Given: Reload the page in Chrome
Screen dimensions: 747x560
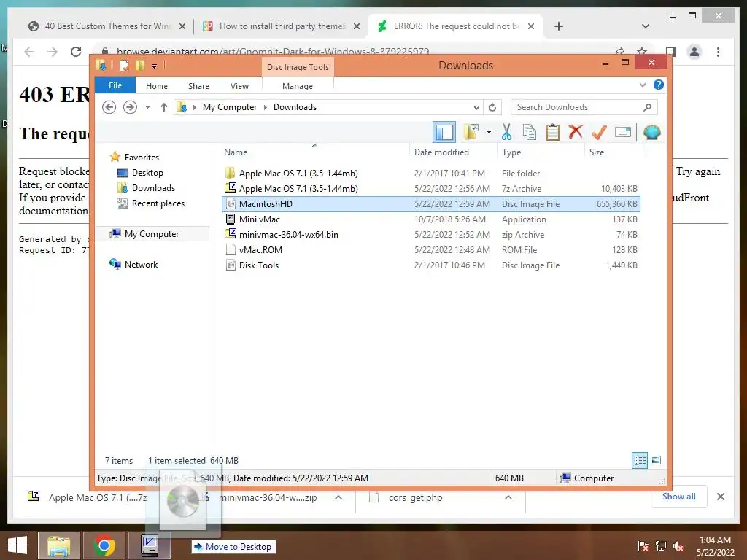Looking at the screenshot, I should (x=76, y=52).
